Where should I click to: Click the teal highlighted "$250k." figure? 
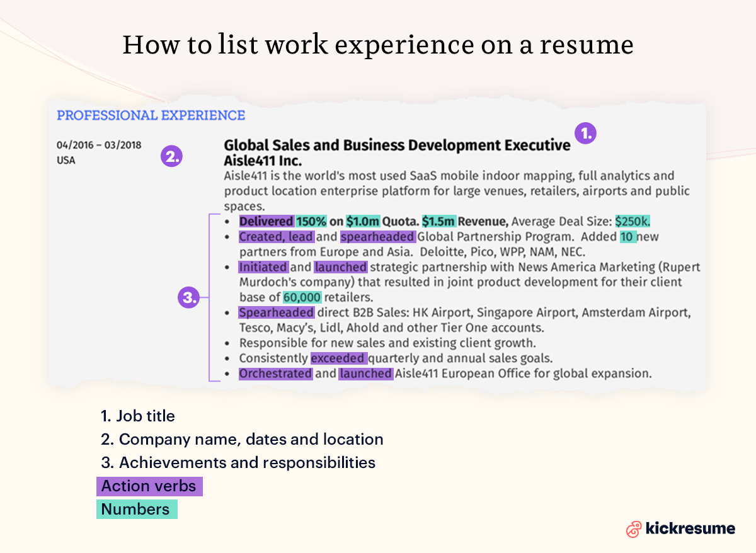(x=633, y=222)
